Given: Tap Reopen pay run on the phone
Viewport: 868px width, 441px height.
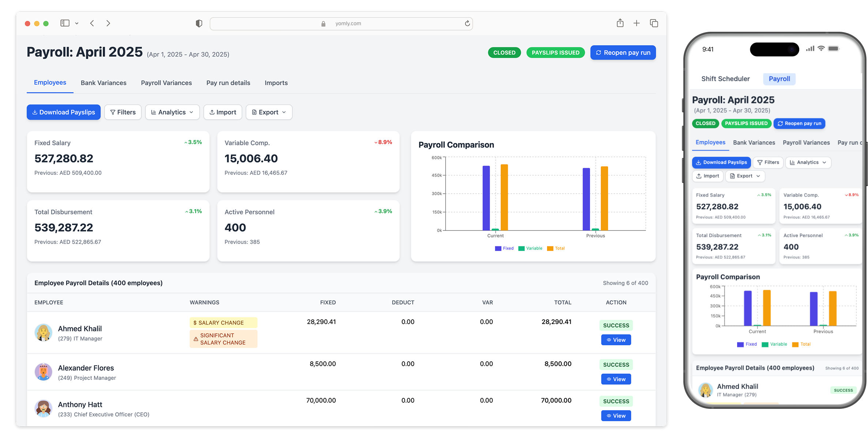Looking at the screenshot, I should 799,123.
